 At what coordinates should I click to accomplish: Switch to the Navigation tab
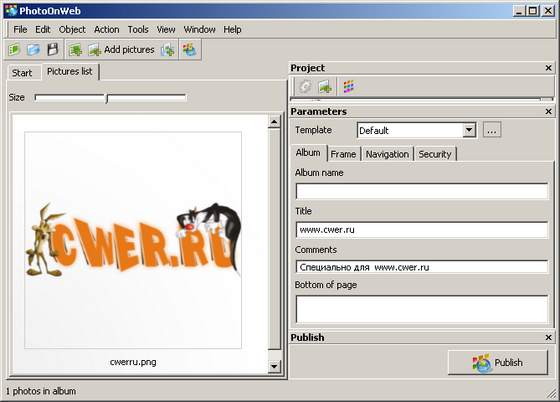(x=387, y=154)
